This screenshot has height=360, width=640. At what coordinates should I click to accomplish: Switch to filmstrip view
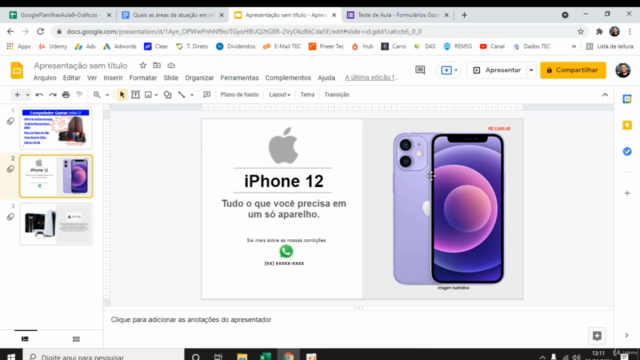[25, 339]
